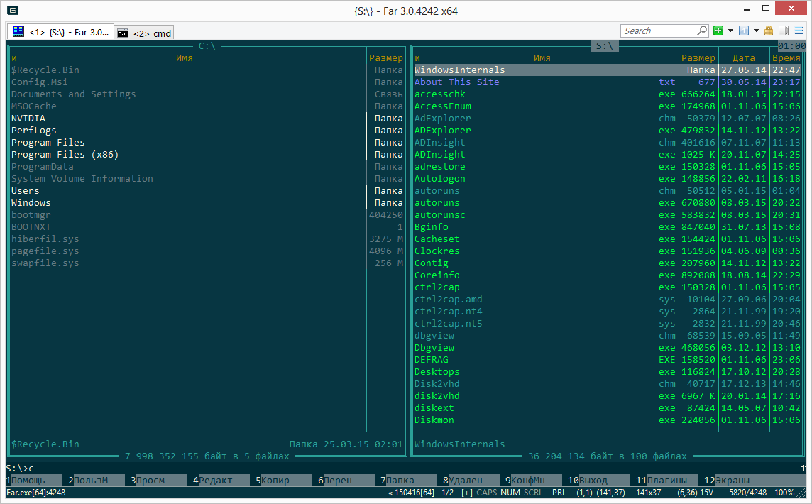Switch to the <2> cmd tab
The image size is (812, 504).
coord(144,33)
